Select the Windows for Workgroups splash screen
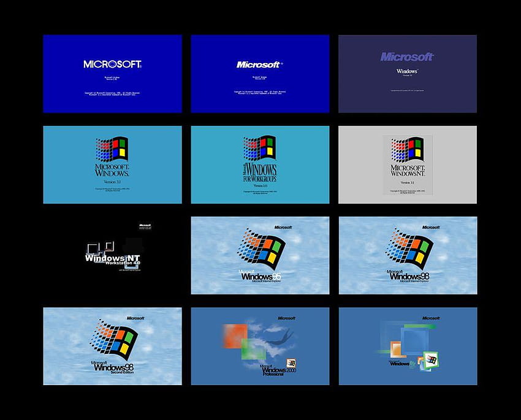This screenshot has width=521, height=420. pos(260,165)
